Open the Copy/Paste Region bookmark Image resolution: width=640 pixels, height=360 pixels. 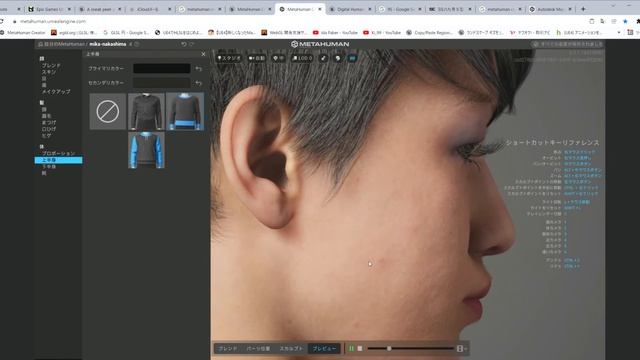tap(429, 32)
